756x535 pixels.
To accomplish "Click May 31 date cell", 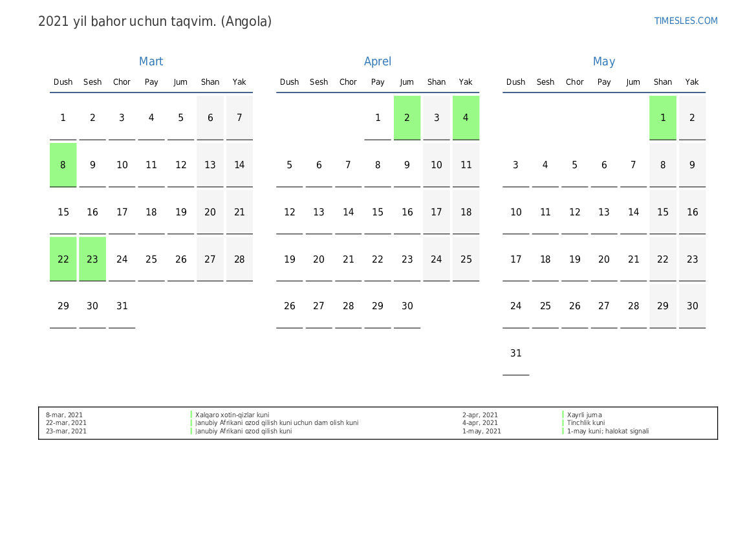I will (516, 353).
